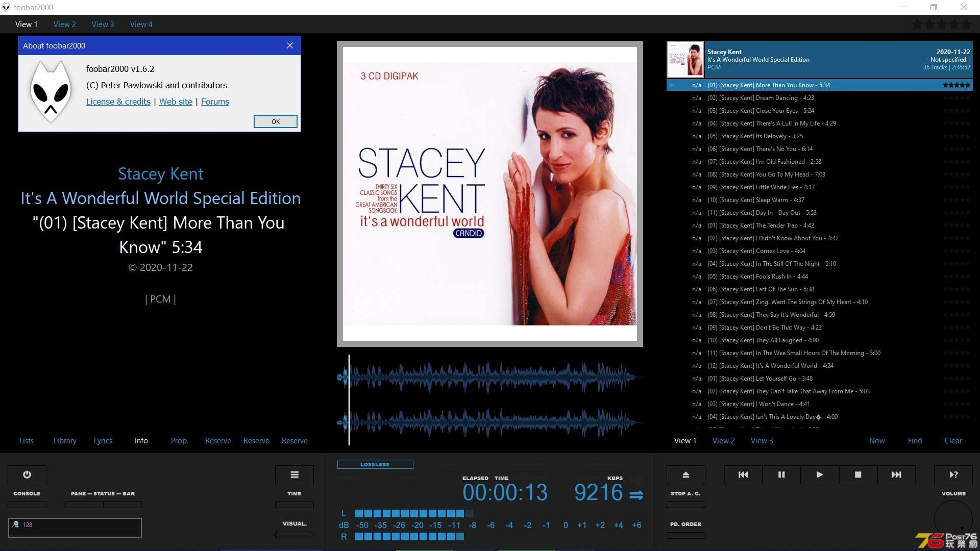Click the album thumbnail in playlist header
980x551 pixels.
685,59
